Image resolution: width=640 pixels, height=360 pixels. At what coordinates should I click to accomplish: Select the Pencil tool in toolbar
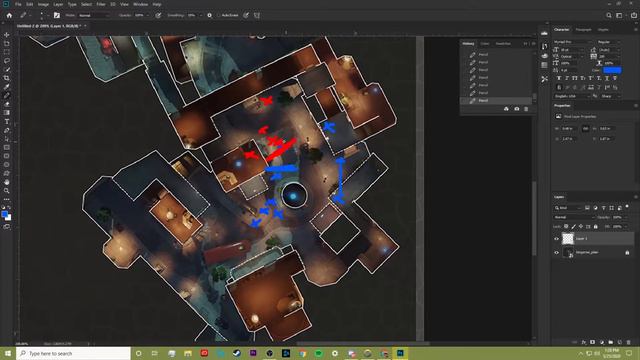[x=7, y=95]
